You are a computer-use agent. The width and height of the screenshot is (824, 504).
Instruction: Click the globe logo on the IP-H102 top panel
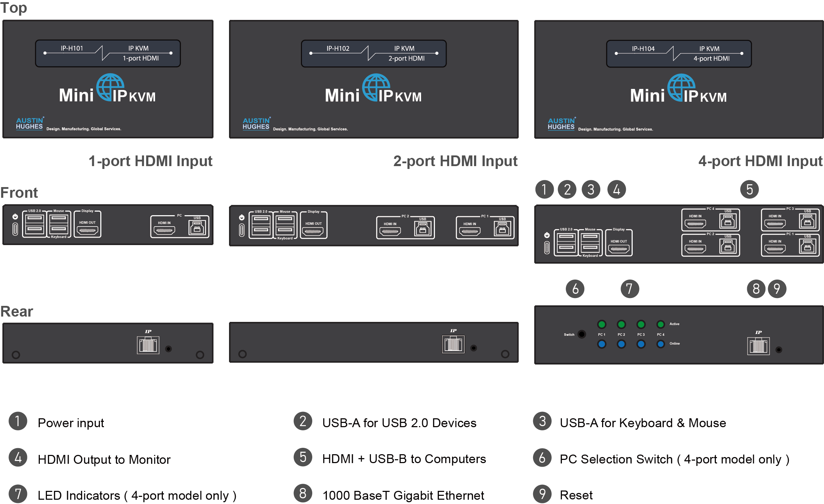click(x=376, y=87)
